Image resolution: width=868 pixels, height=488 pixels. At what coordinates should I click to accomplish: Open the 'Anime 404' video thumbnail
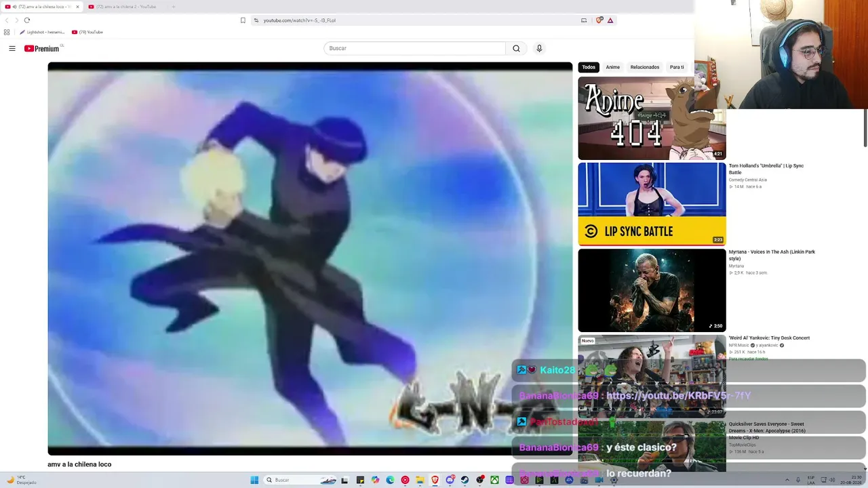(x=652, y=118)
